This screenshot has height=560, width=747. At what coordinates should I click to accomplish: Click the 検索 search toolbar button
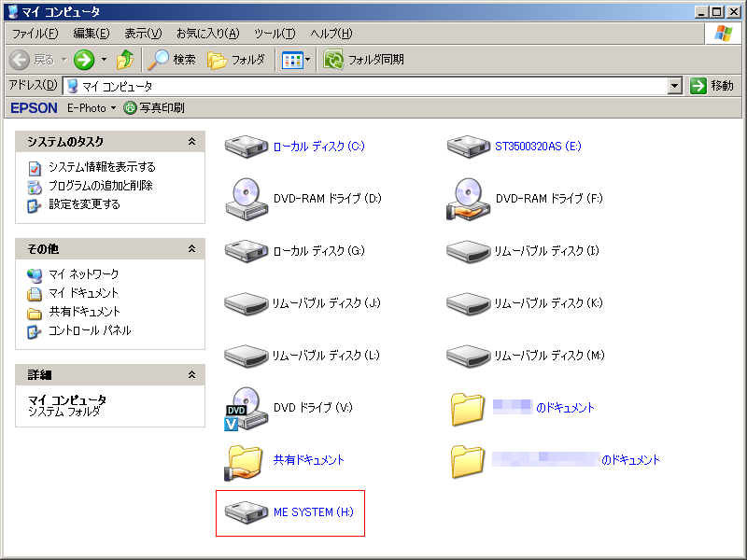(172, 60)
